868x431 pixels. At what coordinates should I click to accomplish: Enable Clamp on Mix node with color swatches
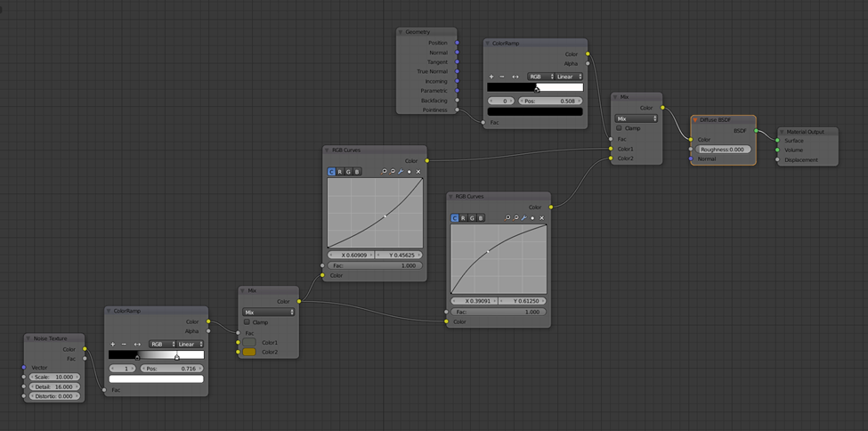(x=247, y=321)
